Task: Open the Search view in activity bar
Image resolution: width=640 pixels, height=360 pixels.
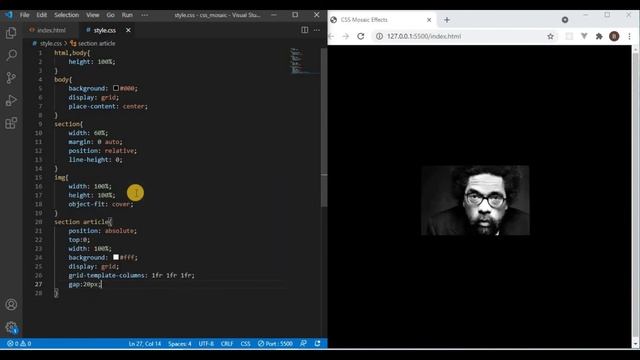Action: tap(11, 55)
